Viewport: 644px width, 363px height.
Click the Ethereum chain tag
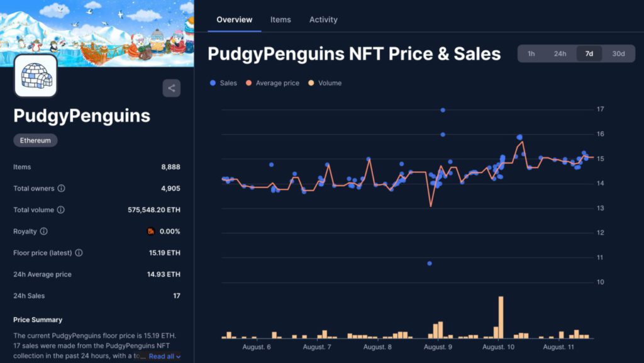click(35, 140)
